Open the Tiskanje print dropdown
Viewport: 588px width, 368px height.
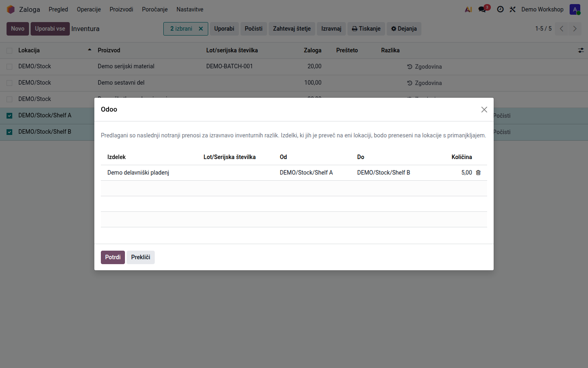click(366, 29)
